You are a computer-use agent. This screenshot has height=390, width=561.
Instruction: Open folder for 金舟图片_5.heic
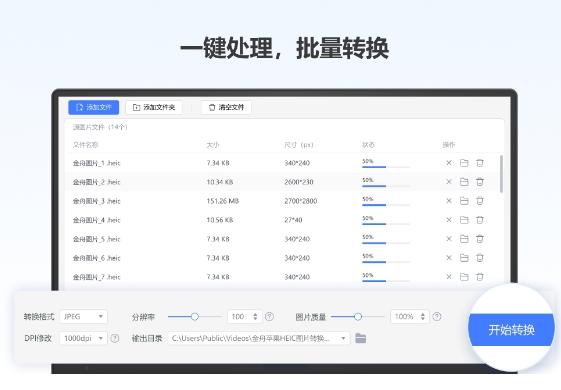click(x=464, y=239)
